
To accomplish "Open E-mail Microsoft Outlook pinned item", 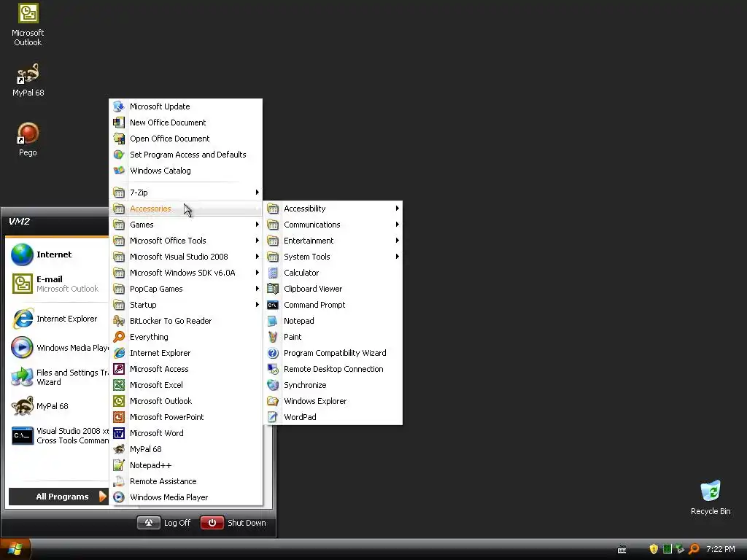I will [x=57, y=284].
